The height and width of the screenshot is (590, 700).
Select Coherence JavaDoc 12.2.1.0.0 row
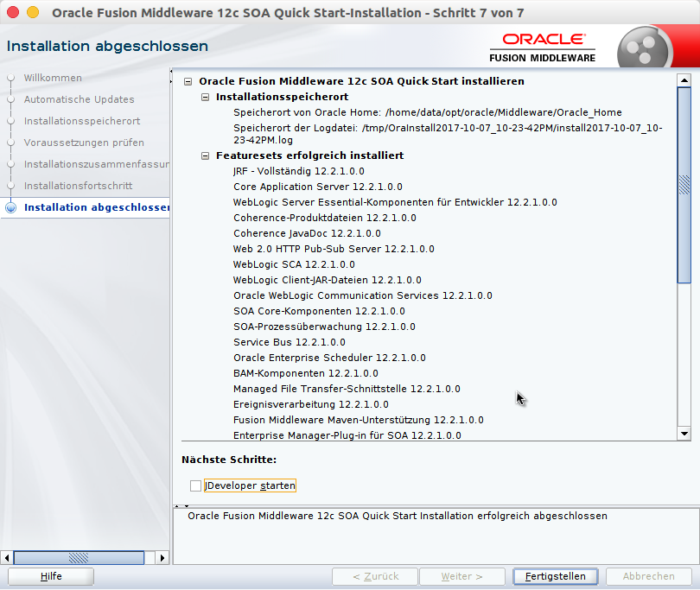point(307,233)
